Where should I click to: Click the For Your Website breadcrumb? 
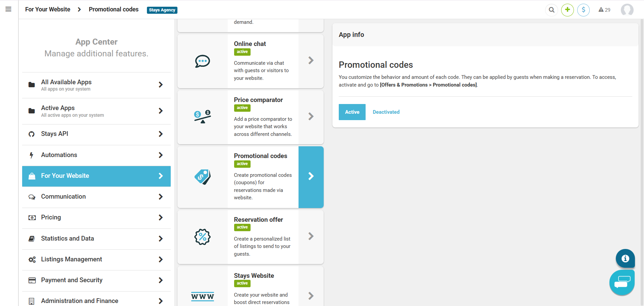[48, 9]
